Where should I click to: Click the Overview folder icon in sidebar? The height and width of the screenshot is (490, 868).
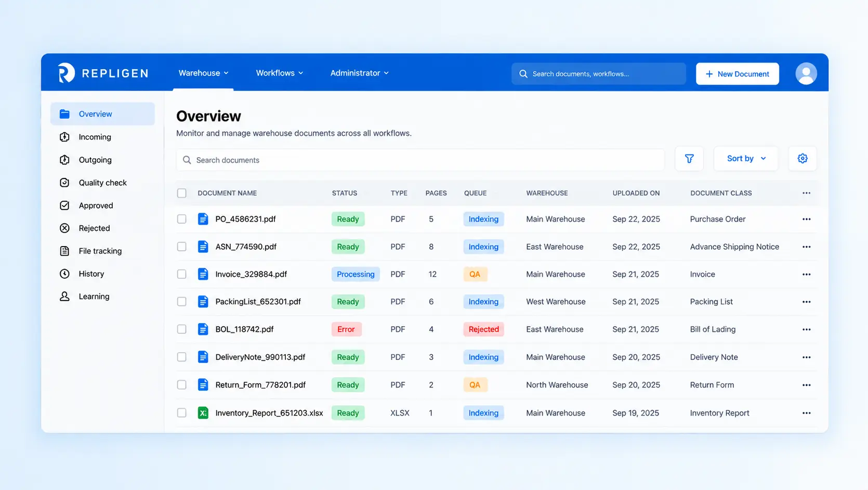tap(64, 114)
